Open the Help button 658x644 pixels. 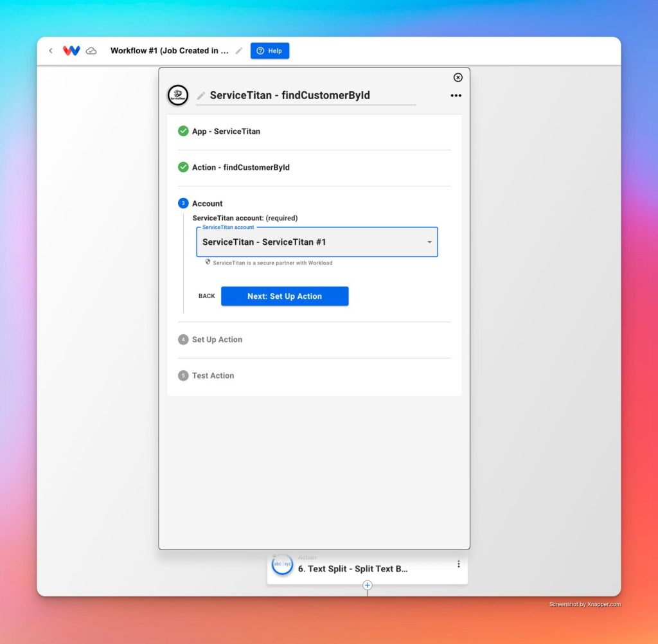270,51
